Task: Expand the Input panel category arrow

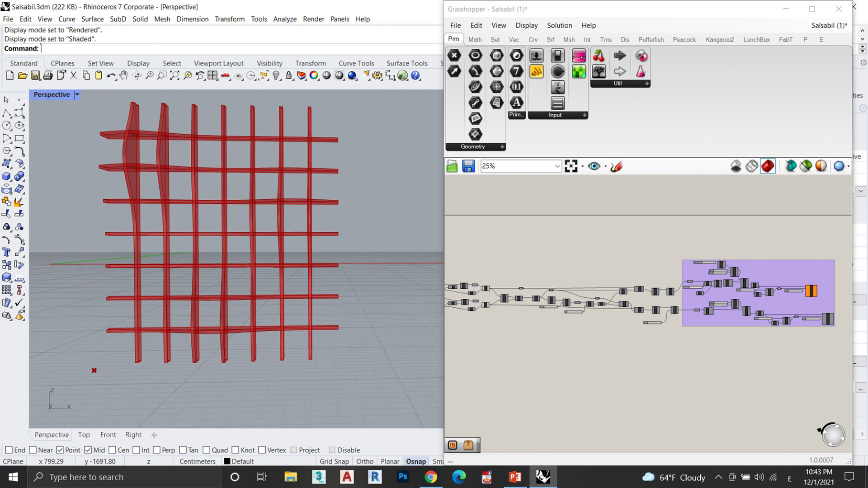Action: coord(585,115)
